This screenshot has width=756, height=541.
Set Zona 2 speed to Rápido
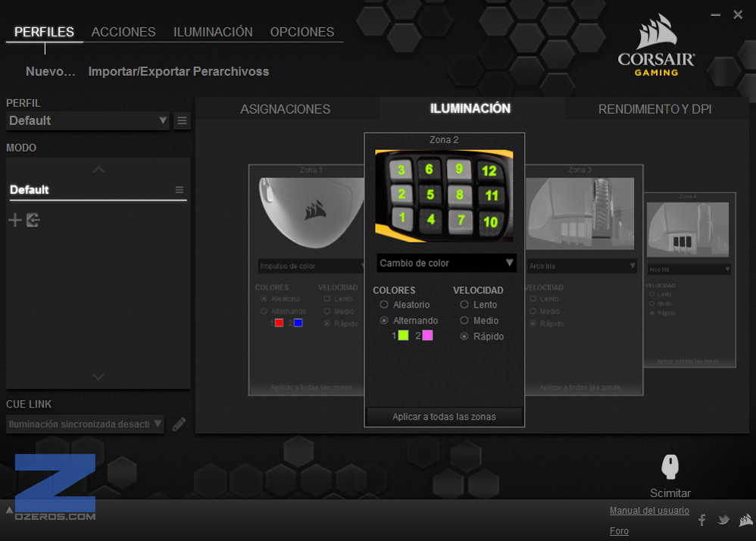(464, 336)
